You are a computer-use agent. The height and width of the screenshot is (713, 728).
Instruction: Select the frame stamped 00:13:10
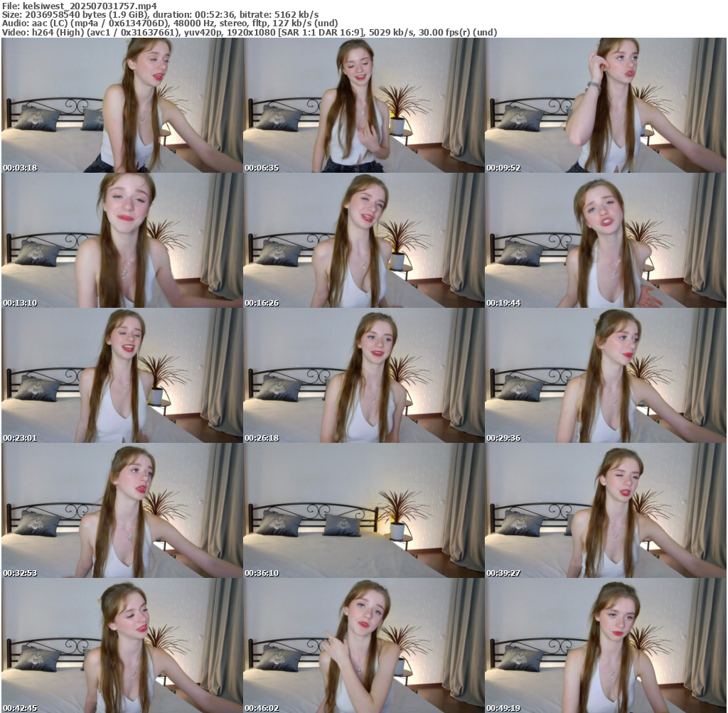(122, 240)
